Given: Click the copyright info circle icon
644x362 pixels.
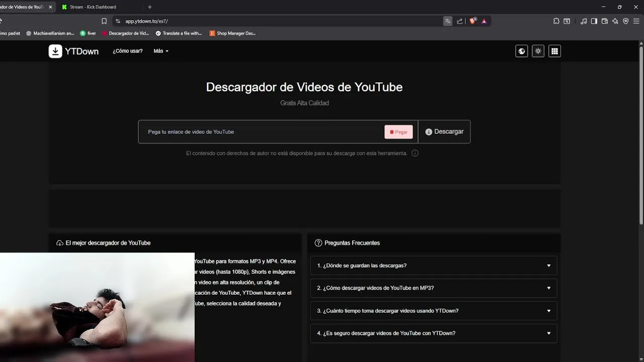Looking at the screenshot, I should [415, 153].
